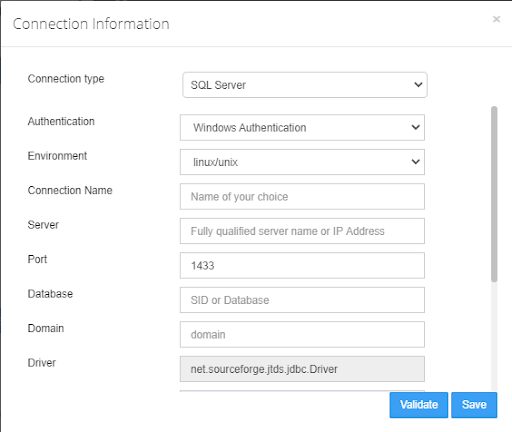The height and width of the screenshot is (432, 512).
Task: Click the 'Port' field label
Action: click(37, 259)
